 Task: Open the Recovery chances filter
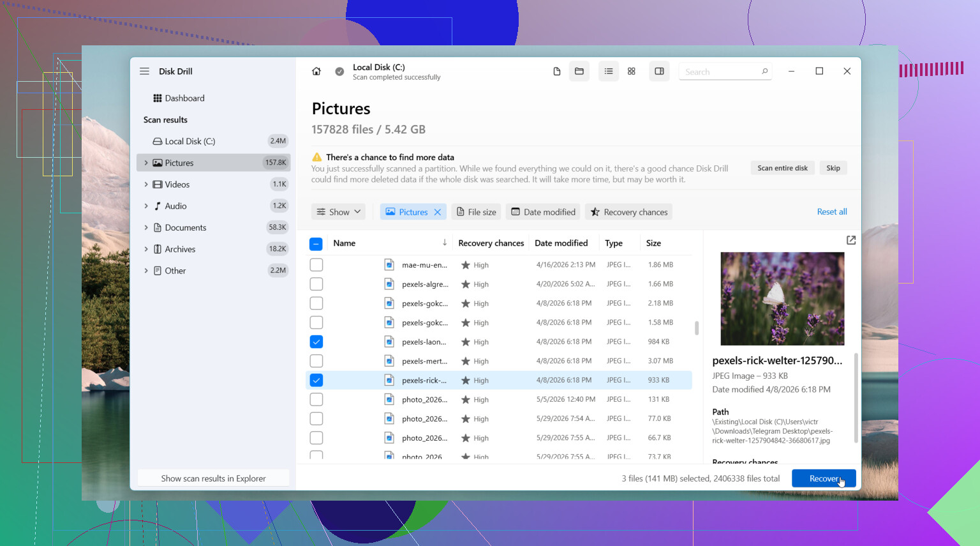628,212
